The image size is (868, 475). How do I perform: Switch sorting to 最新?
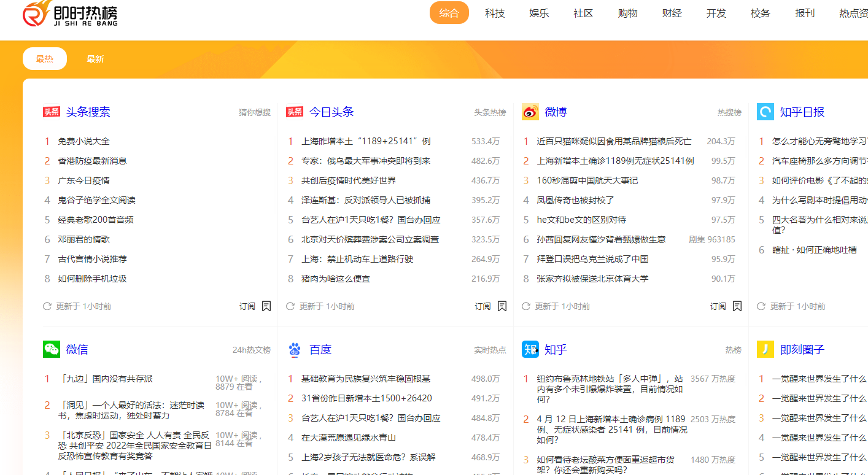(95, 59)
